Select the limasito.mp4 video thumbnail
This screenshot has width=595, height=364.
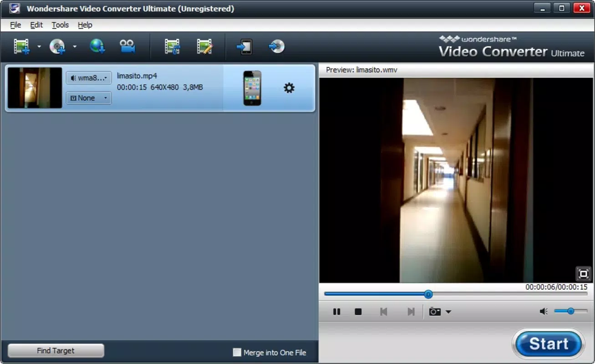pyautogui.click(x=35, y=88)
